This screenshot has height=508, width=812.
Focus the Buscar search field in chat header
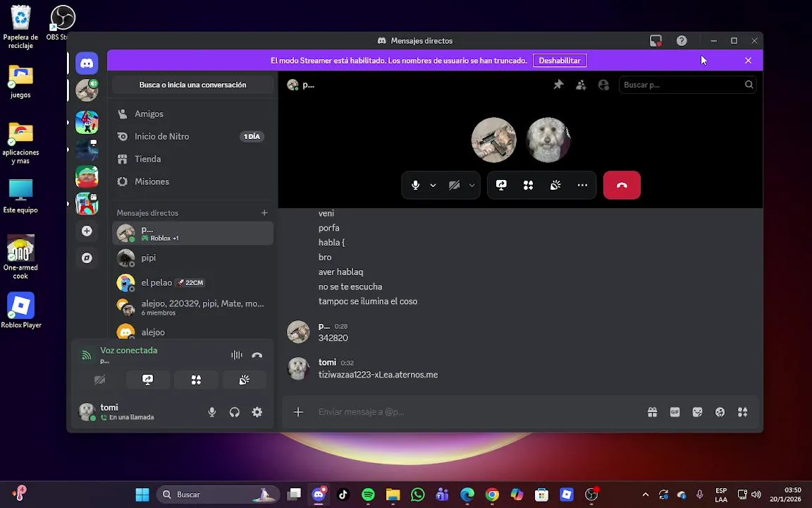688,85
